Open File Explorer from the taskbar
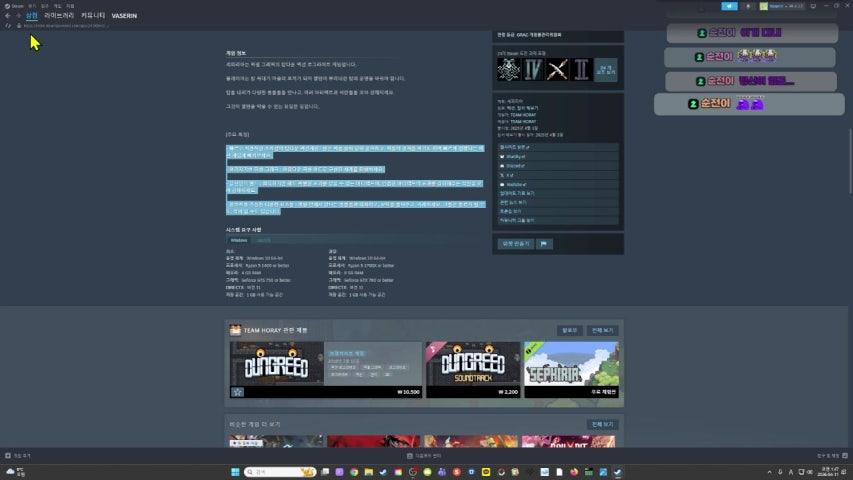Image resolution: width=853 pixels, height=480 pixels. 369,472
